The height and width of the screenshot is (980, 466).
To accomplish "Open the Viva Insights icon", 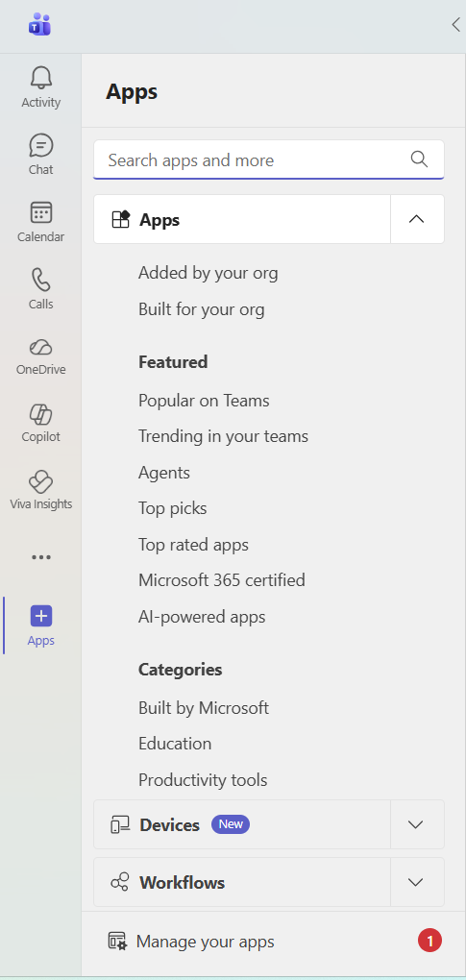I will point(41,481).
